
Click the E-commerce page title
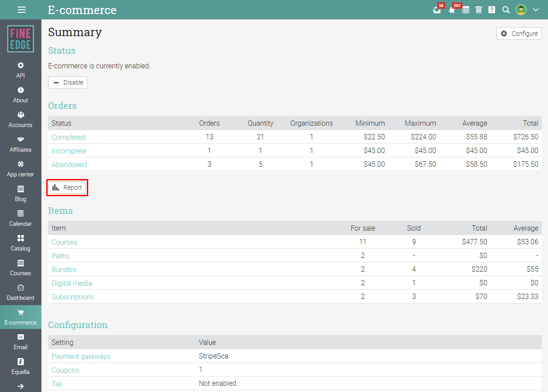82,10
